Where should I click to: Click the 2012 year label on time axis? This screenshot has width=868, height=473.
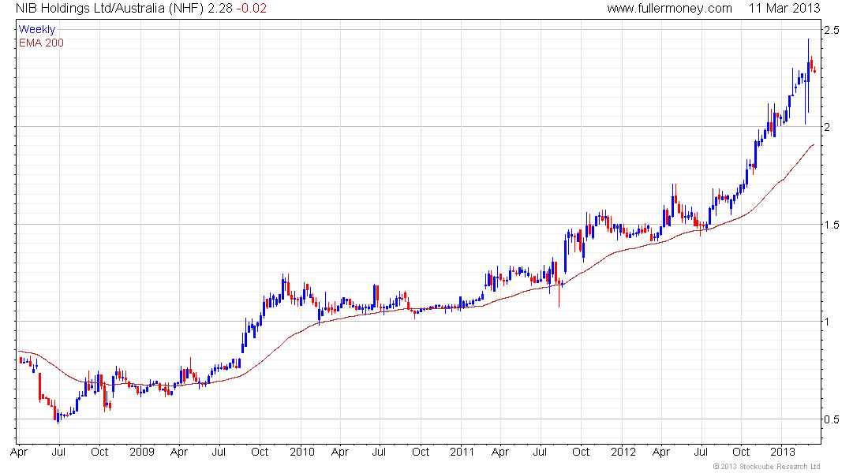pos(623,452)
